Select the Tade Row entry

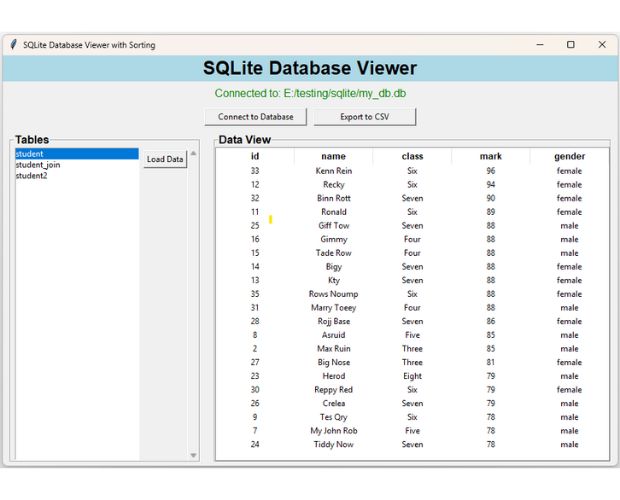click(412, 253)
